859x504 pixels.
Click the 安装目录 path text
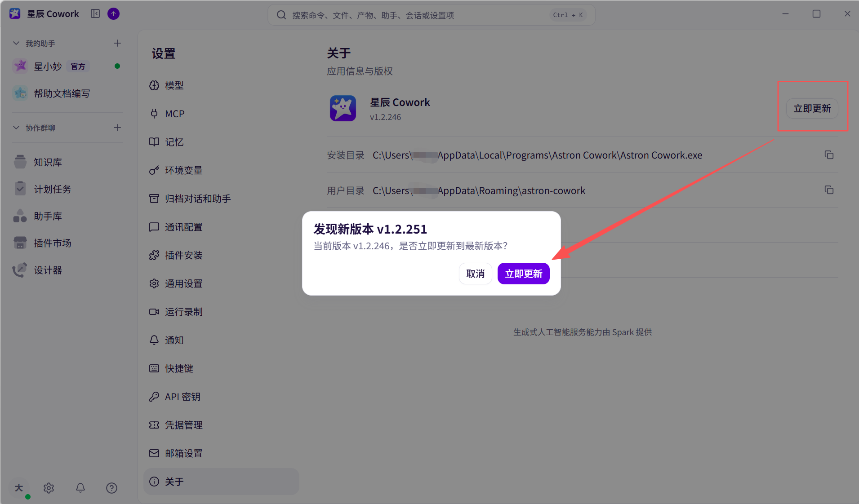pyautogui.click(x=537, y=155)
